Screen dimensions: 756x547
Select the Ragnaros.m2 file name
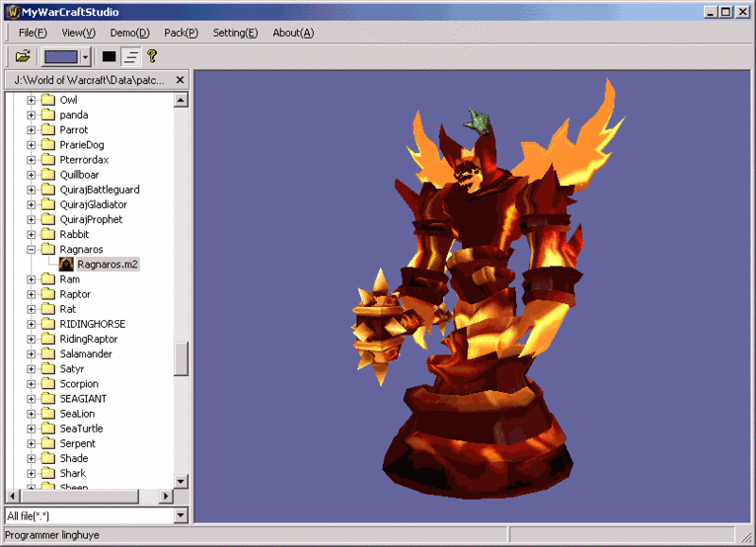pyautogui.click(x=108, y=265)
